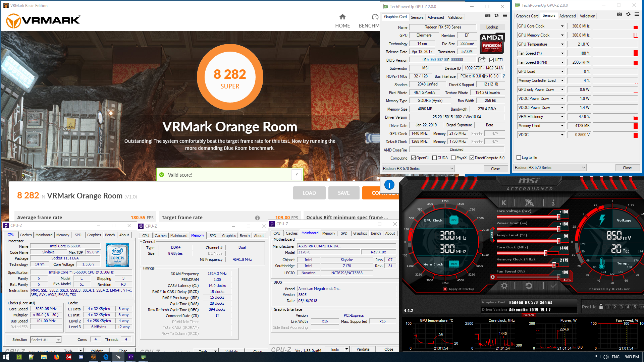Viewport: 644px width, 362px height.
Task: Select Afterburner profile slot 1
Action: tap(608, 307)
